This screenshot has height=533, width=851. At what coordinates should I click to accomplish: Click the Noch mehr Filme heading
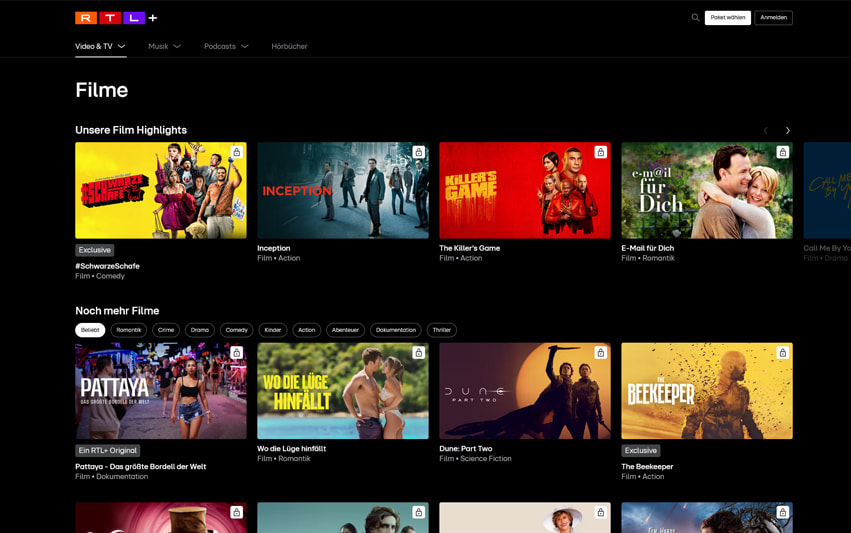pyautogui.click(x=117, y=311)
